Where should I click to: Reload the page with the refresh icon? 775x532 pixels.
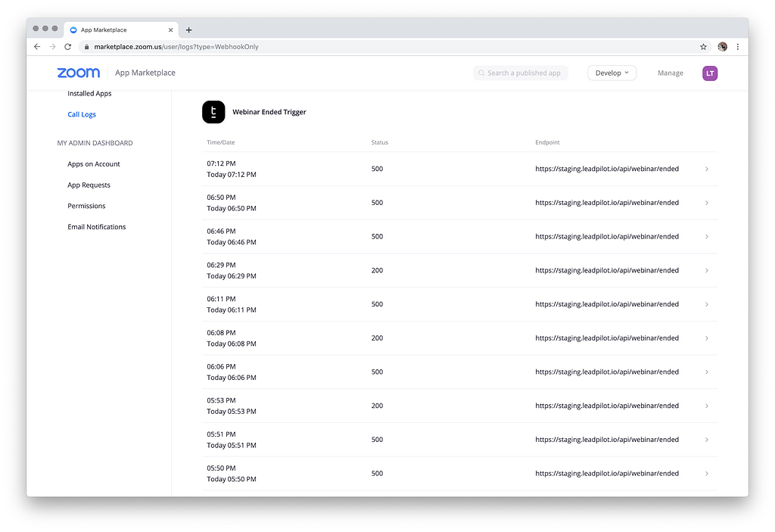tap(67, 46)
